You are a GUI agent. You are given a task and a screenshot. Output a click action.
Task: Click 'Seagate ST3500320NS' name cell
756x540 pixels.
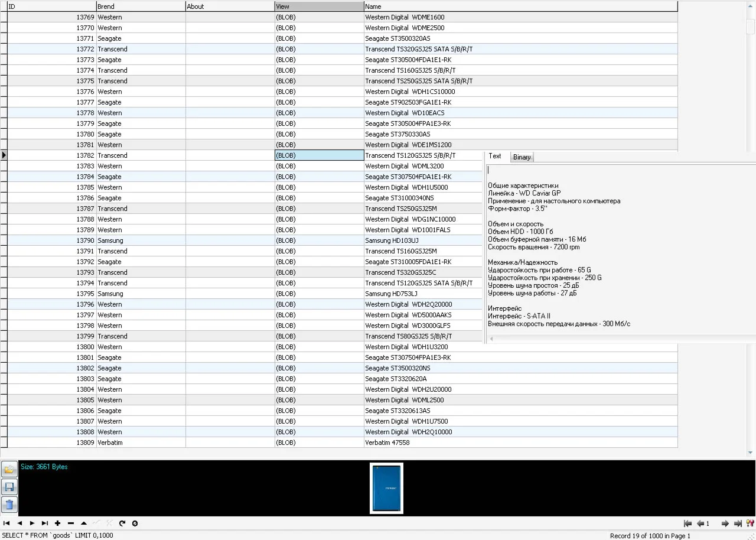(521, 368)
